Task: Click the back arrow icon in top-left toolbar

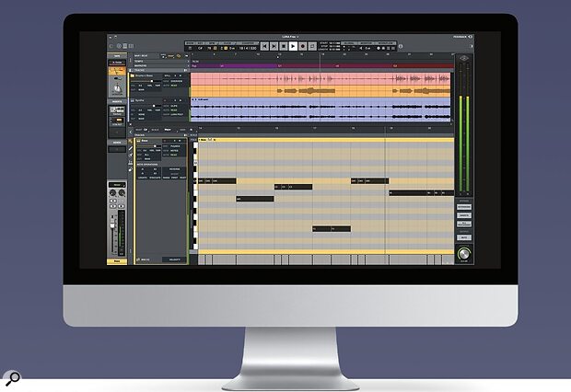Action: click(111, 46)
